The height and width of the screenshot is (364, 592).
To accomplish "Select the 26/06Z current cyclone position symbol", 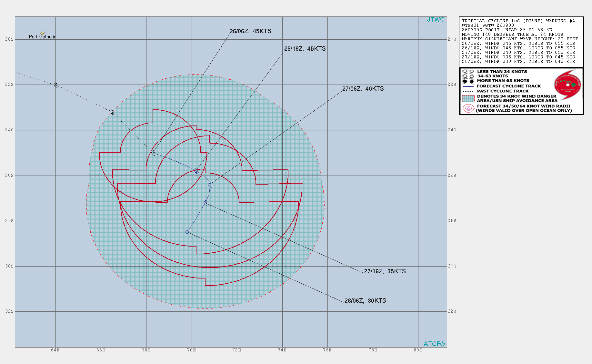I will coord(153,153).
